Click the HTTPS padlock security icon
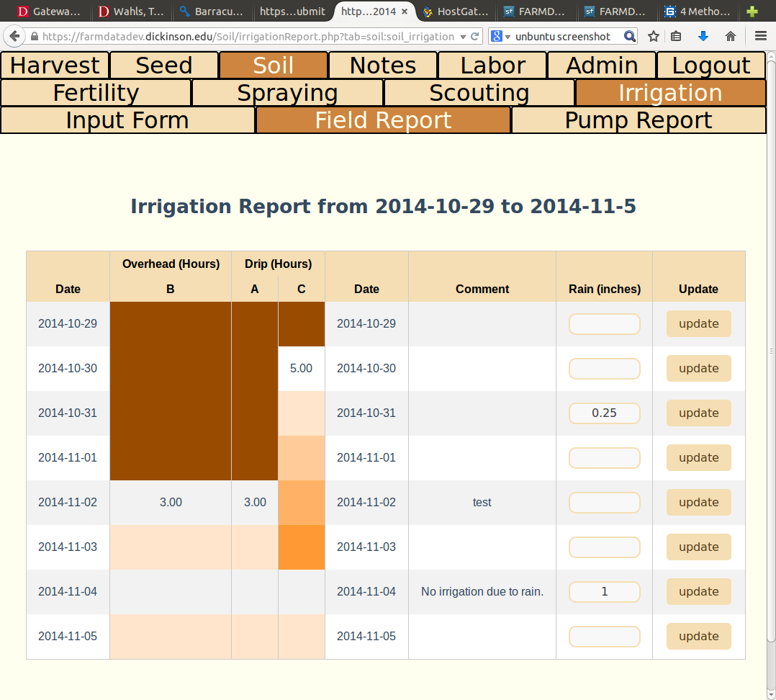Image resolution: width=776 pixels, height=700 pixels. (x=36, y=35)
